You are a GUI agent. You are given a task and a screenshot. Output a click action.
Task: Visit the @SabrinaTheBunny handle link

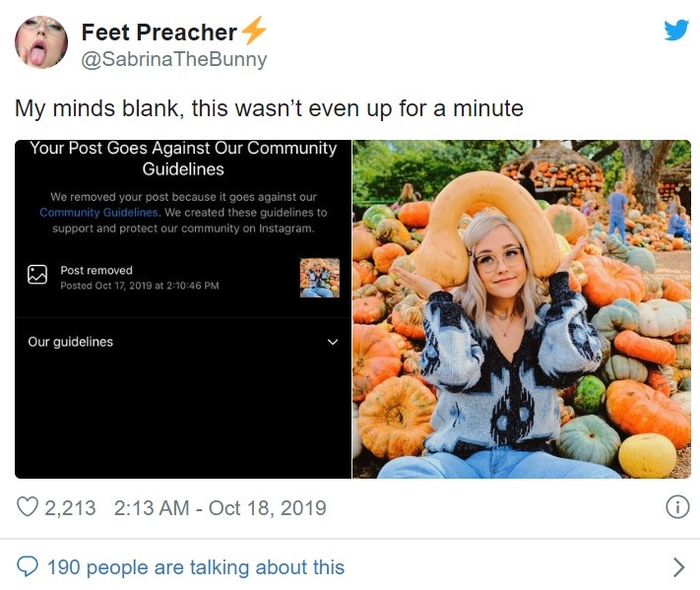click(173, 59)
